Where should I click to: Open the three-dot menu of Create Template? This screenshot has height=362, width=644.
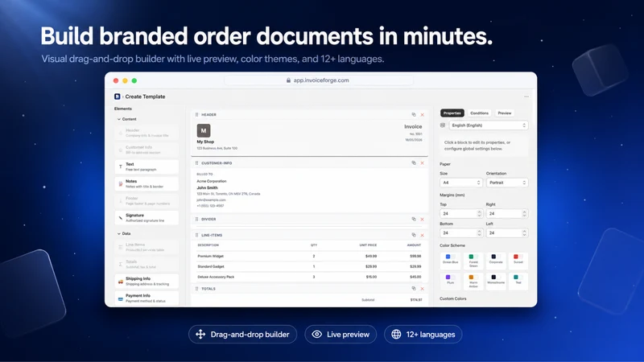tap(526, 97)
